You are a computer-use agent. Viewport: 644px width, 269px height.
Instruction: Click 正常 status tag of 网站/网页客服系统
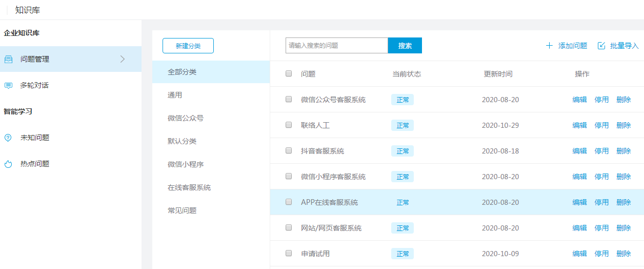pos(402,228)
